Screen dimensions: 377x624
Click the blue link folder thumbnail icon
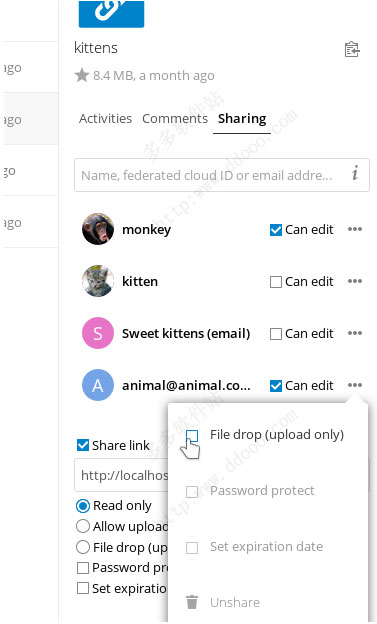pyautogui.click(x=111, y=13)
